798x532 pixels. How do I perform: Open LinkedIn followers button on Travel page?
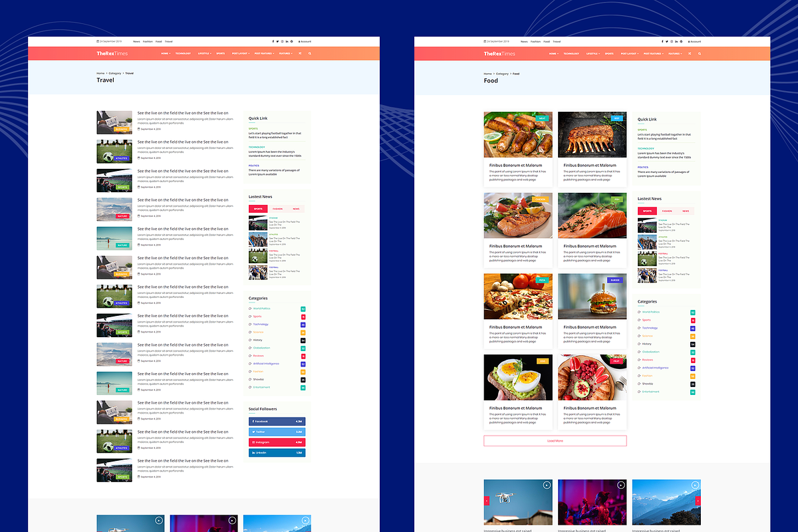tap(277, 453)
